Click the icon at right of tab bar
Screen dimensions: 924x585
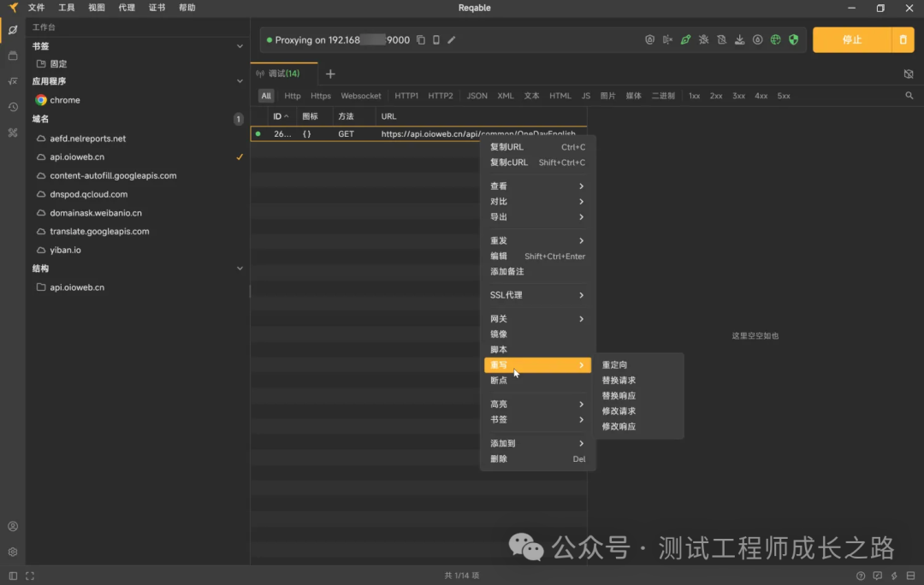tap(909, 74)
